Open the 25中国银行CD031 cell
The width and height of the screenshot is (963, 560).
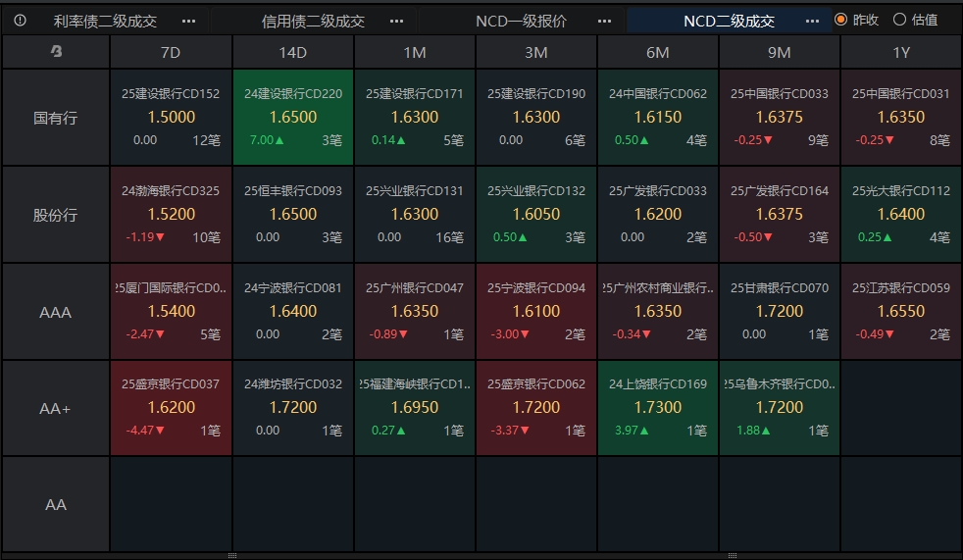(x=901, y=118)
